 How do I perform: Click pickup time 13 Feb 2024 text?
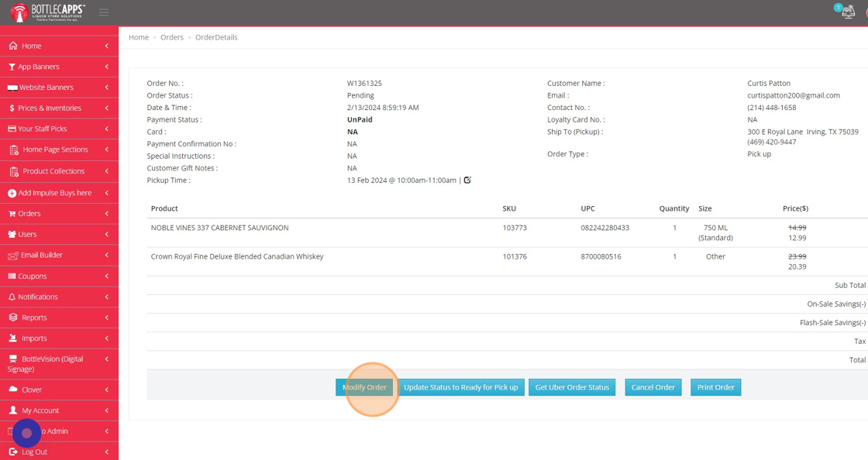[401, 180]
